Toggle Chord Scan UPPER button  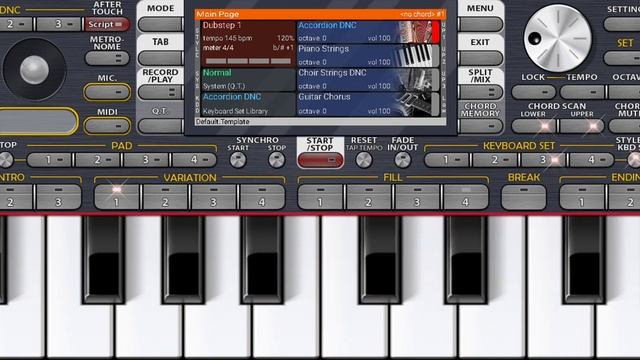pyautogui.click(x=582, y=126)
